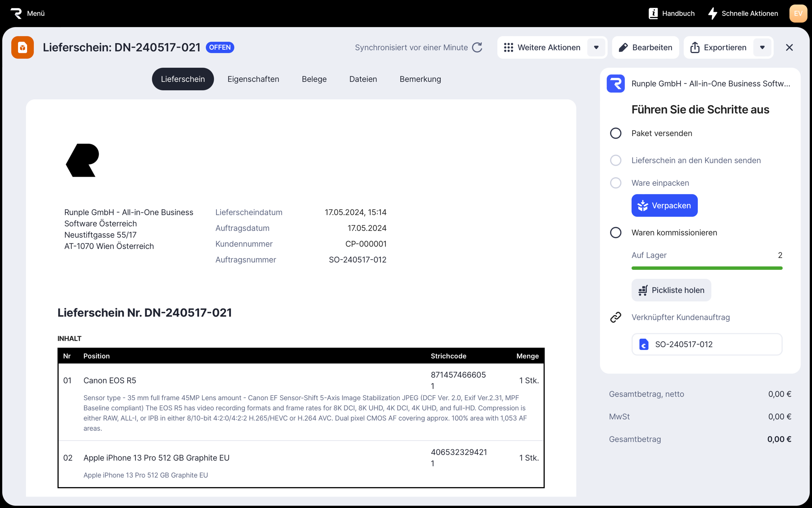
Task: Open the Menü in top bar
Action: pos(36,13)
